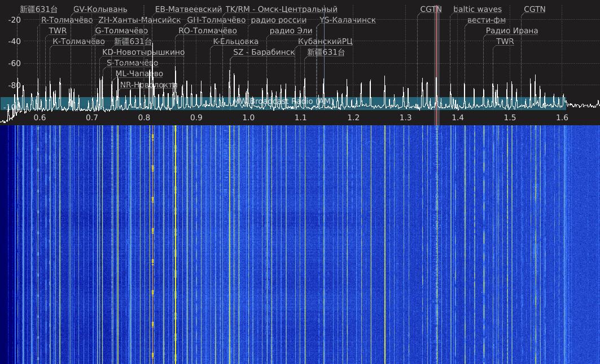Click the 0.6 frequency axis label

[40, 117]
